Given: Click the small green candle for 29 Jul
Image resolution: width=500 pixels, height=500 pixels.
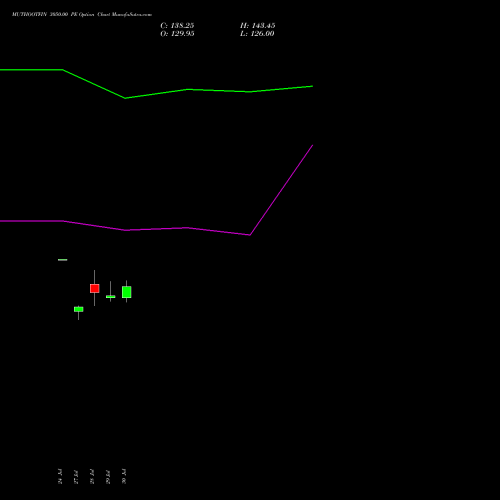Looking at the screenshot, I should coord(111,296).
